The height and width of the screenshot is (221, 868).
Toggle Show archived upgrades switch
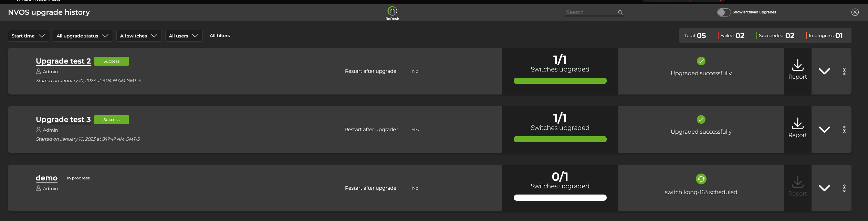pos(723,12)
